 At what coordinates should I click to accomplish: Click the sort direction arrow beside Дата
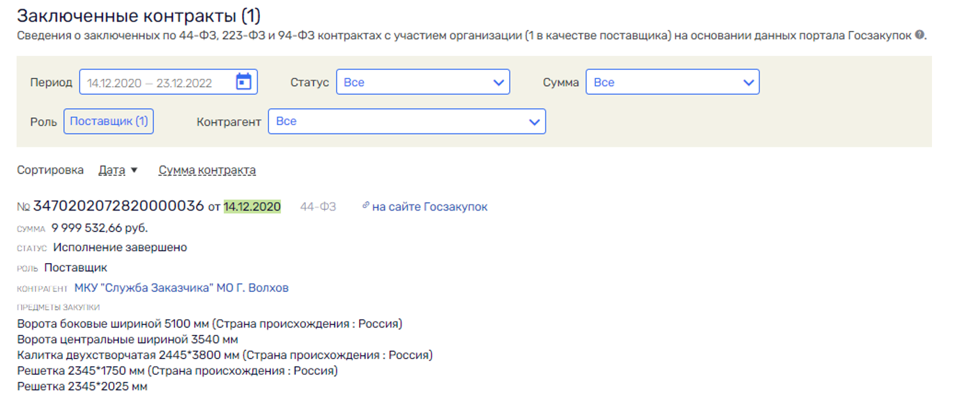click(134, 170)
